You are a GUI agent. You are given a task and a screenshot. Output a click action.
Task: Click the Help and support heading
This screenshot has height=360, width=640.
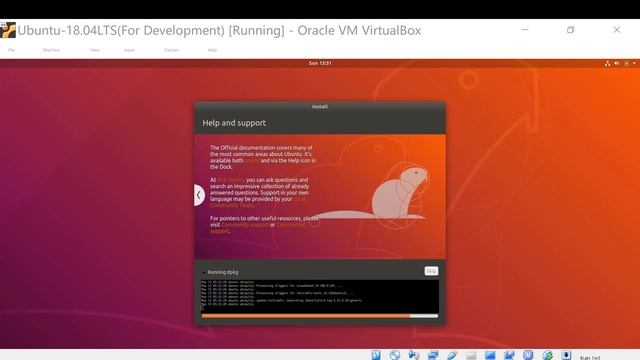[x=234, y=123]
